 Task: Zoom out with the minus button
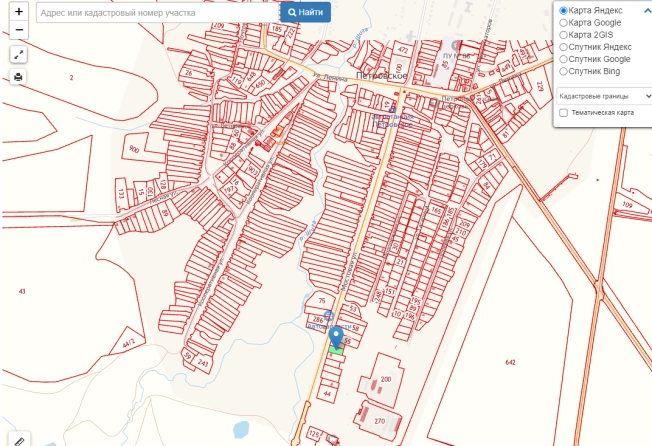19,30
